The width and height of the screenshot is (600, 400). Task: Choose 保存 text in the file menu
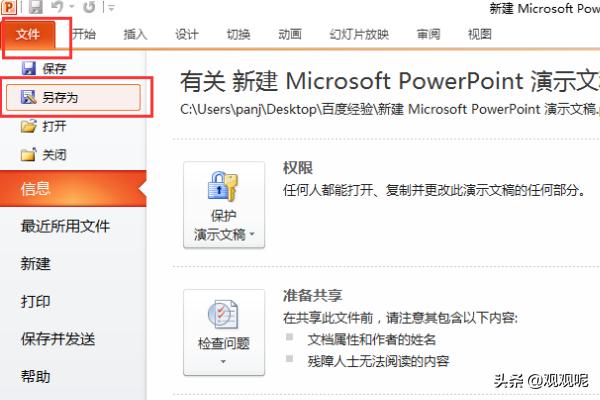(x=54, y=69)
